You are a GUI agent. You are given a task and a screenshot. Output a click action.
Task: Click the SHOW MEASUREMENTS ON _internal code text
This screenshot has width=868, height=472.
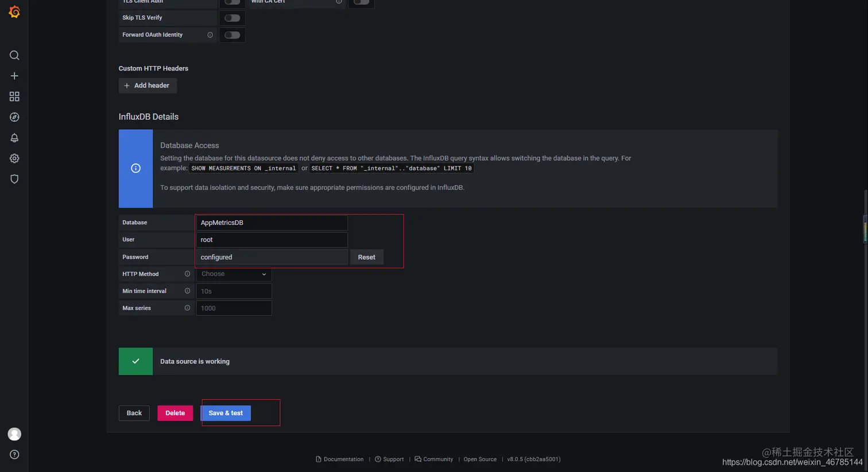click(244, 168)
